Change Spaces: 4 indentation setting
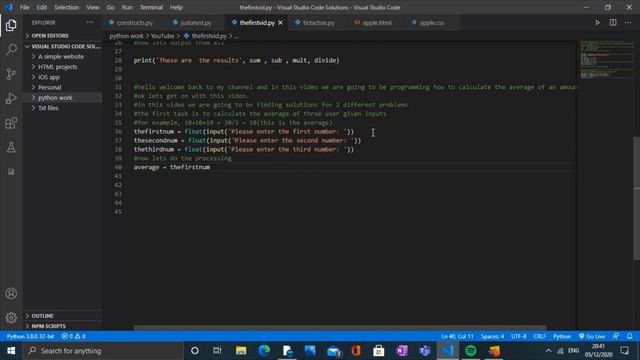Image resolution: width=640 pixels, height=360 pixels. tap(492, 336)
